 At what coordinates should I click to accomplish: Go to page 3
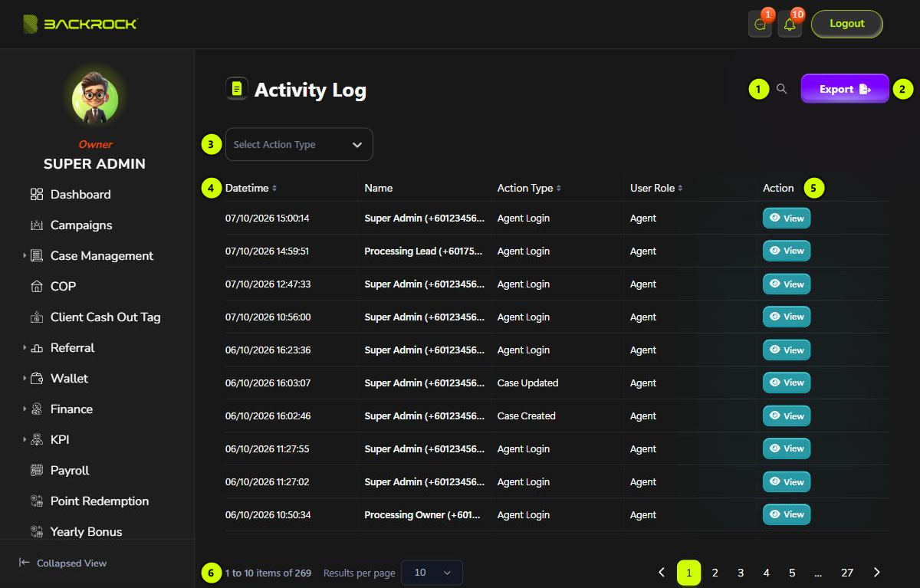pyautogui.click(x=741, y=573)
